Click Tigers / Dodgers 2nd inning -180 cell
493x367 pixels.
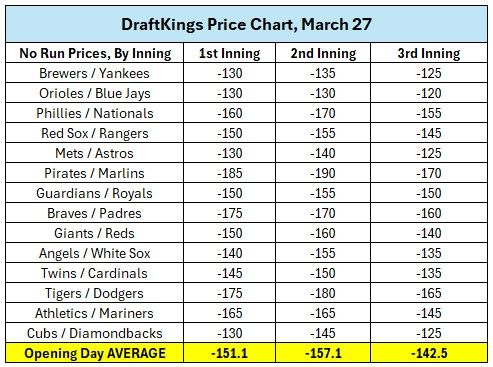[323, 293]
